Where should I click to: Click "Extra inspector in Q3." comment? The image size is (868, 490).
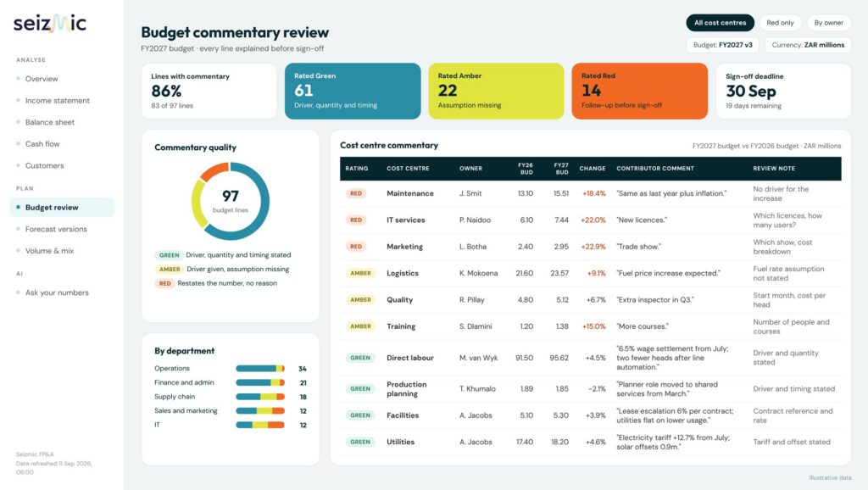pyautogui.click(x=655, y=300)
